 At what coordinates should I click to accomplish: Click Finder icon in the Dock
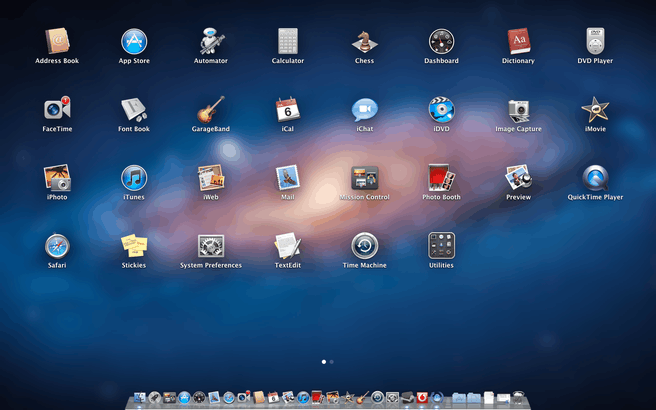coord(139,397)
